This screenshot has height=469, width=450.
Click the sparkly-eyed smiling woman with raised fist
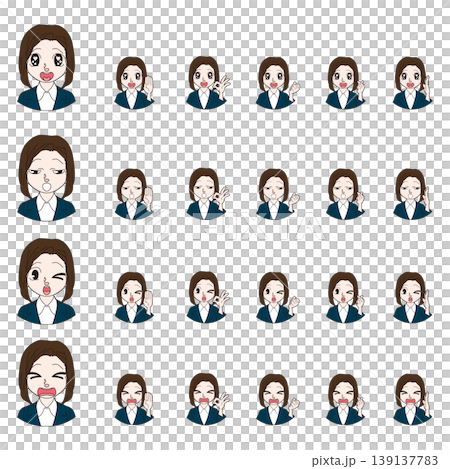coord(278,83)
